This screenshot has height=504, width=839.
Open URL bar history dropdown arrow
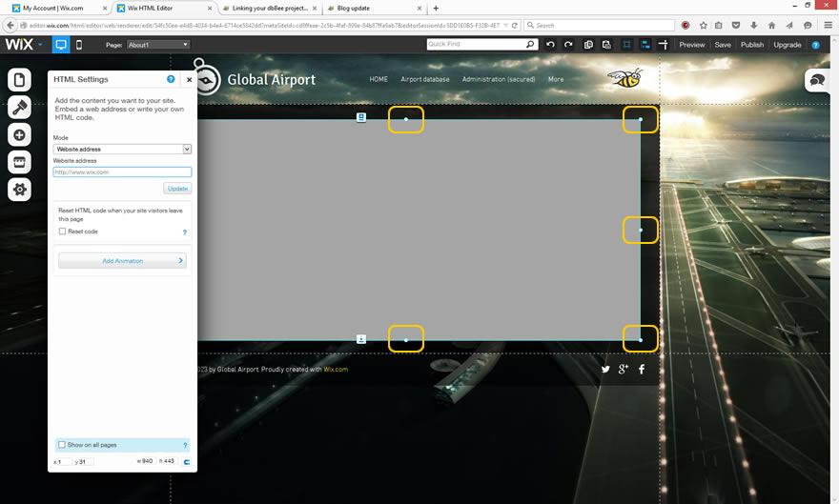[505, 25]
